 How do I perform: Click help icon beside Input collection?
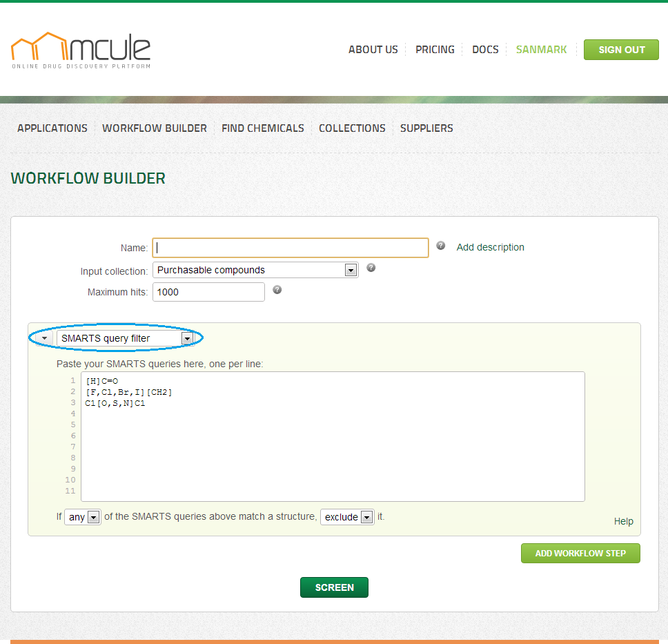pos(371,268)
